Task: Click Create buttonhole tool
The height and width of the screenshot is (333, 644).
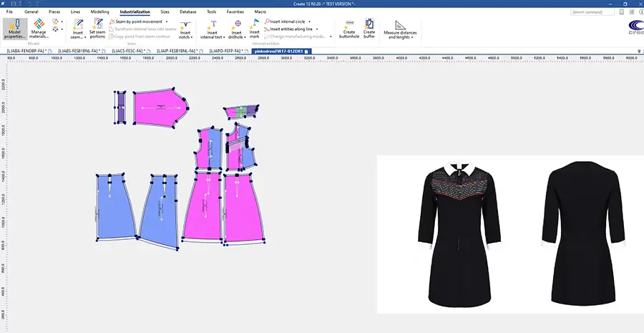Action: 349,29
